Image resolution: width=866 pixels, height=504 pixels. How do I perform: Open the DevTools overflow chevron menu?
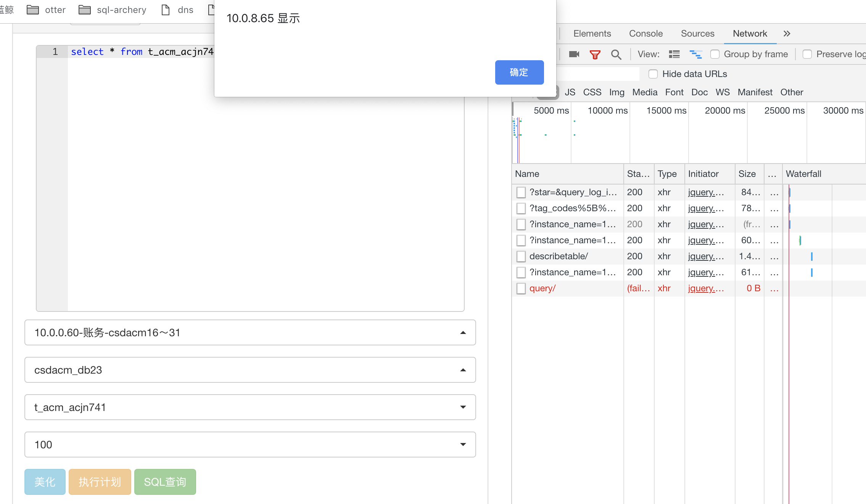point(787,34)
